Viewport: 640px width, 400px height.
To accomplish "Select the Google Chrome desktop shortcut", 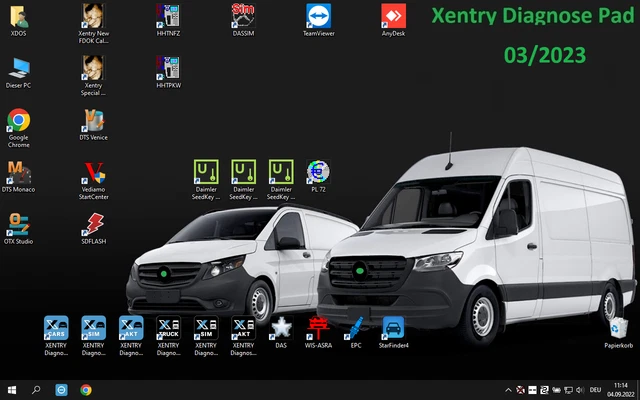I will 18,128.
